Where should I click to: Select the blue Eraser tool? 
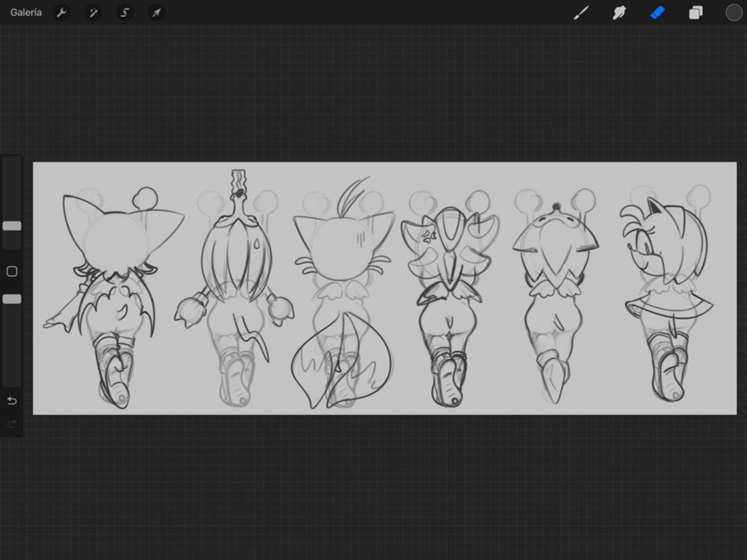(657, 13)
